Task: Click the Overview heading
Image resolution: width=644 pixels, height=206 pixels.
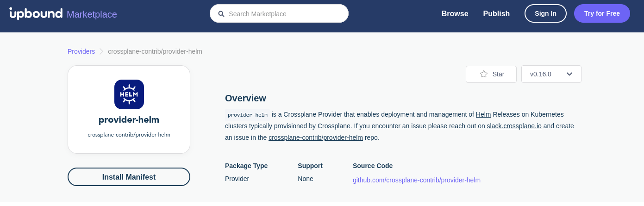Action: point(245,98)
